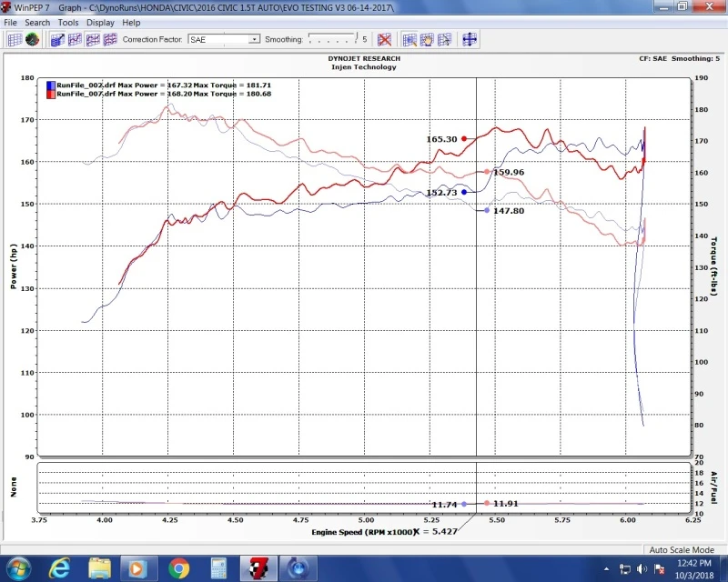Activate the blue crosshair cursor tool

coord(470,40)
